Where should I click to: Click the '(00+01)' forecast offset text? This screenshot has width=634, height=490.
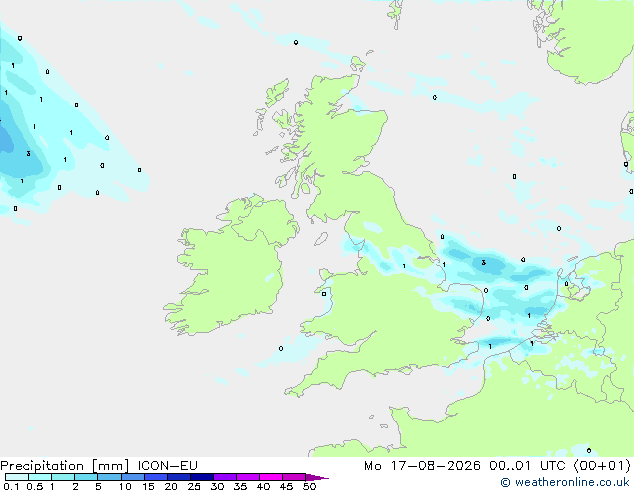point(602,466)
